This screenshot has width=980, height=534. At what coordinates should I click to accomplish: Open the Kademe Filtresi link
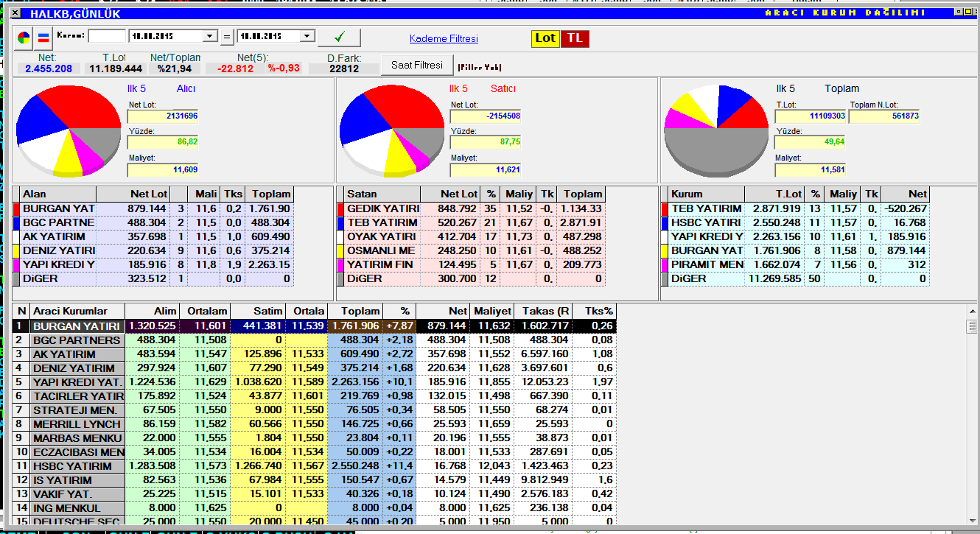click(444, 38)
